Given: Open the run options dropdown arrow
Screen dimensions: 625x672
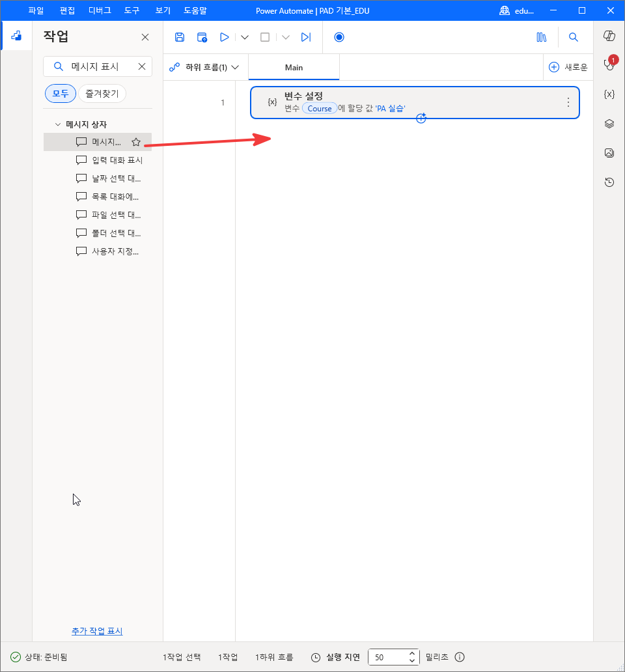Looking at the screenshot, I should click(245, 37).
